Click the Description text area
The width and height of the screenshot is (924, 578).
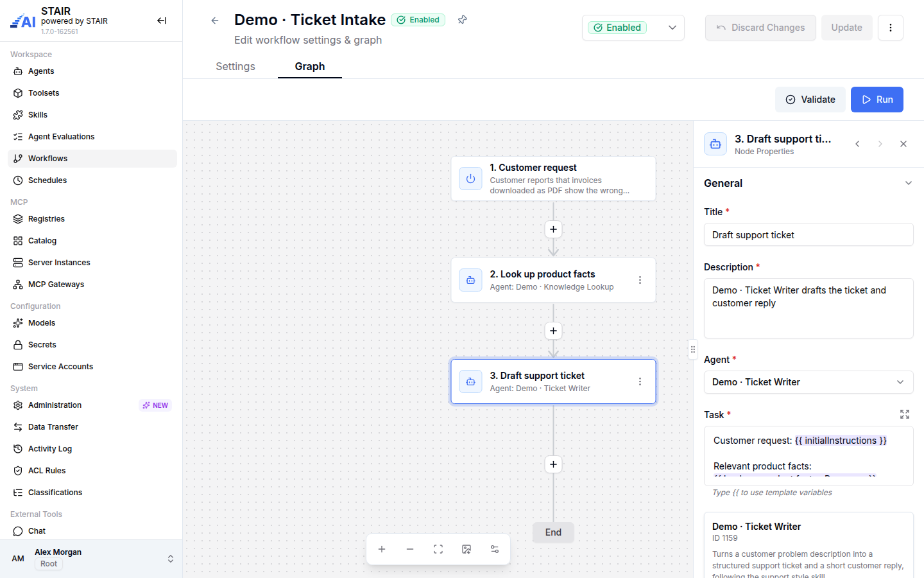(809, 308)
